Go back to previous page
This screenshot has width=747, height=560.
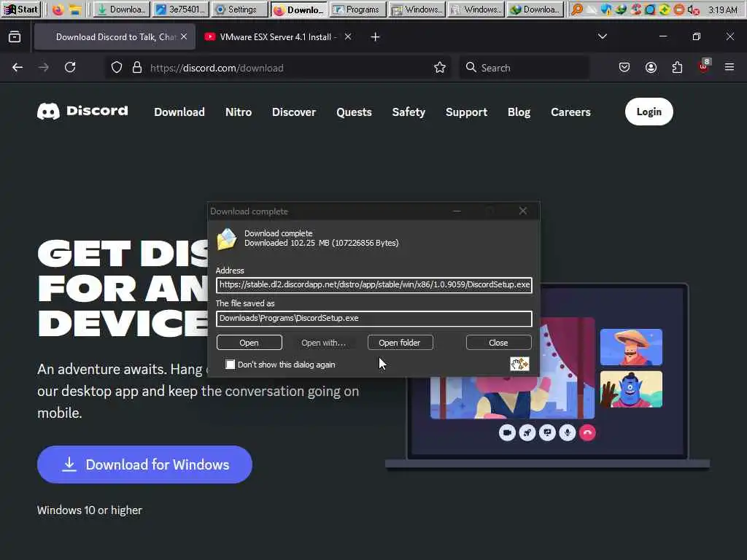click(18, 68)
